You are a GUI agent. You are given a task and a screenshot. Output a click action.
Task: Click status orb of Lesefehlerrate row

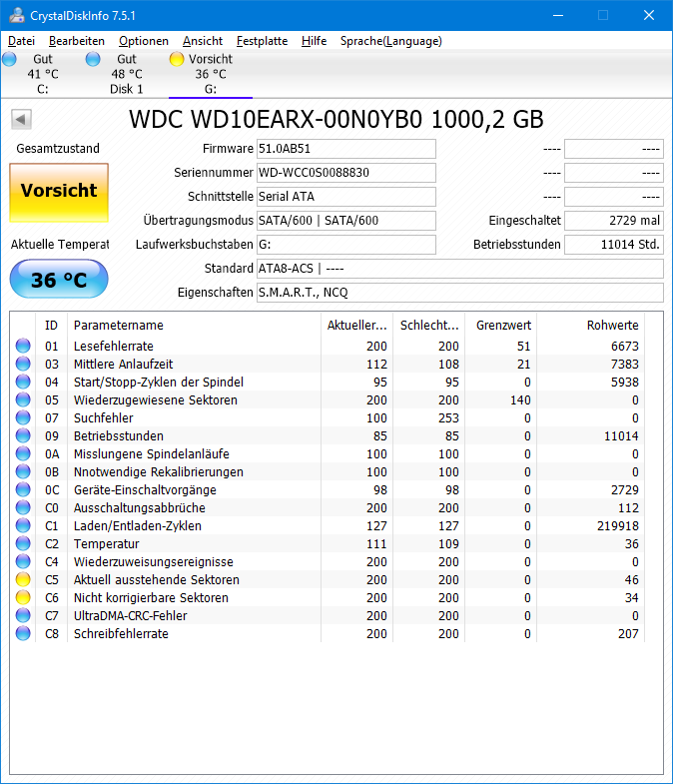click(23, 346)
